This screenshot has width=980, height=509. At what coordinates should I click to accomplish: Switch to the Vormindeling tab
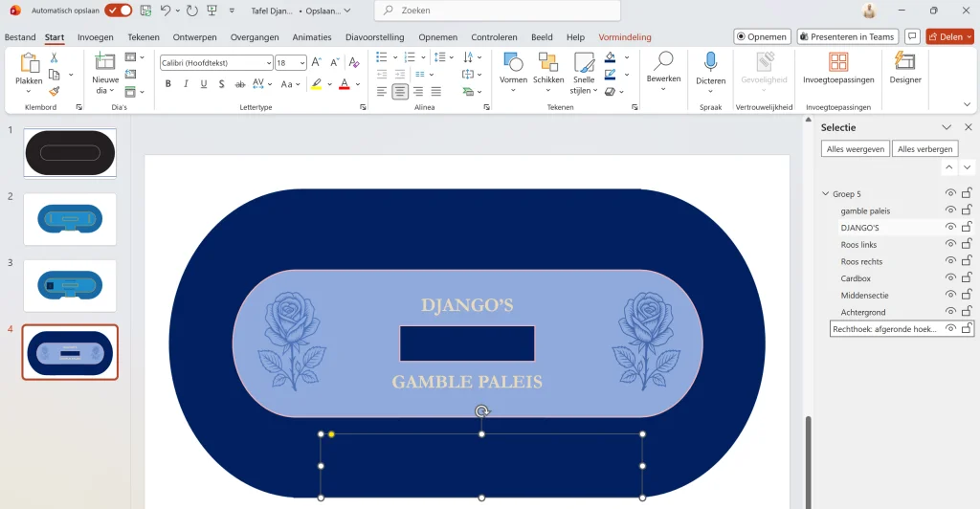tap(625, 37)
